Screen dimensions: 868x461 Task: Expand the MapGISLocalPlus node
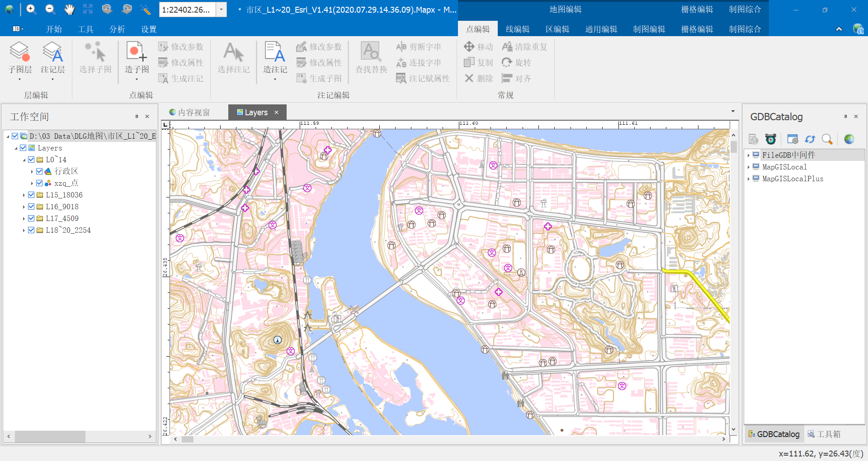749,179
